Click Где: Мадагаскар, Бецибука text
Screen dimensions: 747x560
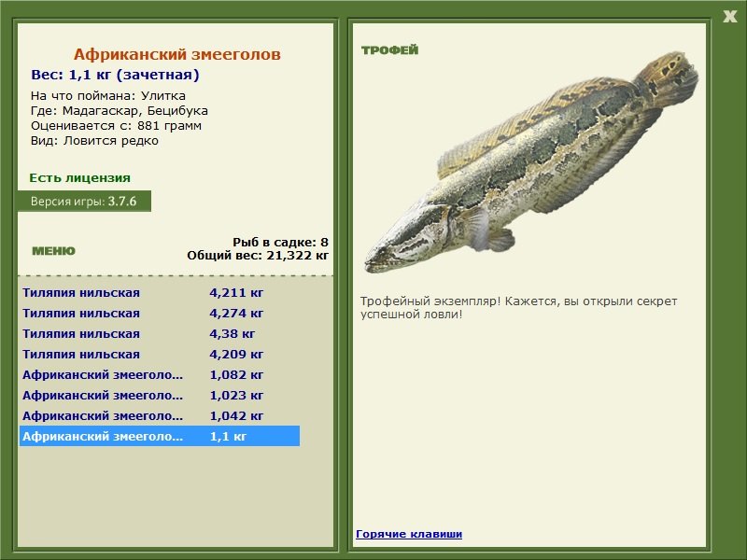point(120,111)
